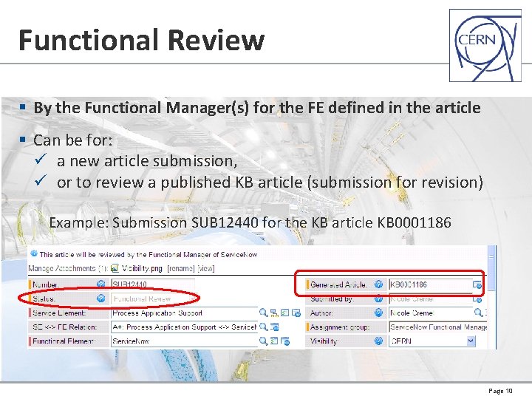
Task: Click the Author field lookup magnifier
Action: click(x=478, y=313)
